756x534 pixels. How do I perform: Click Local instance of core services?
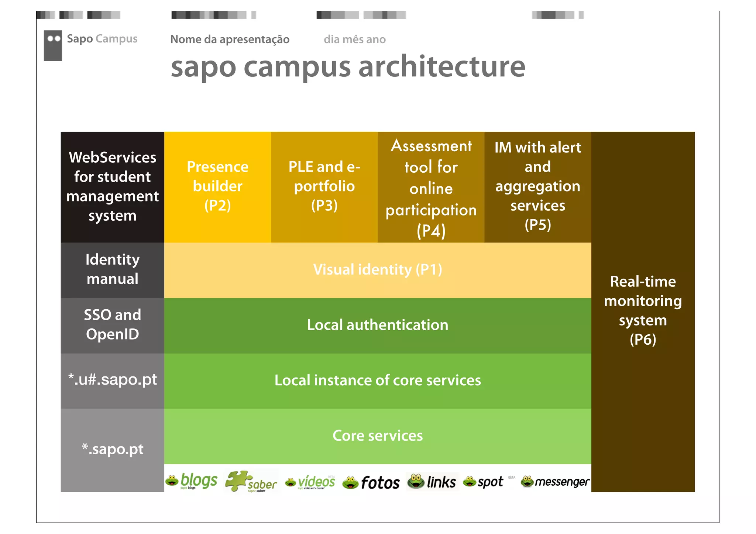(x=377, y=380)
